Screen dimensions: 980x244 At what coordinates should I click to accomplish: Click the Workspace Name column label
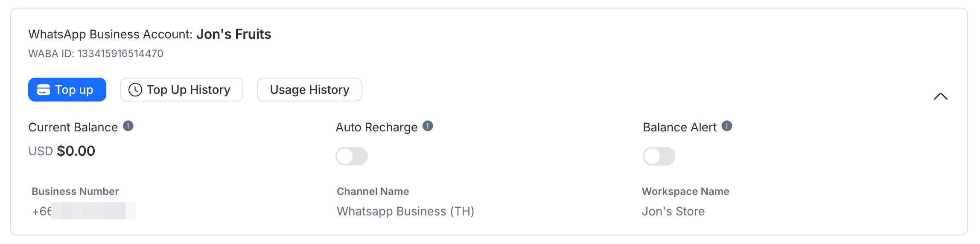coord(685,192)
